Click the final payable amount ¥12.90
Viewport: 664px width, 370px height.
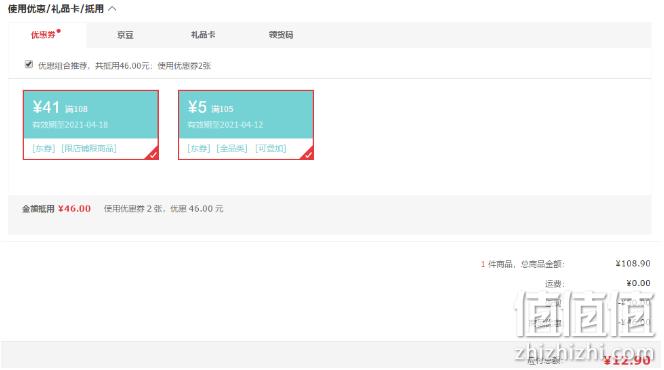pos(627,360)
